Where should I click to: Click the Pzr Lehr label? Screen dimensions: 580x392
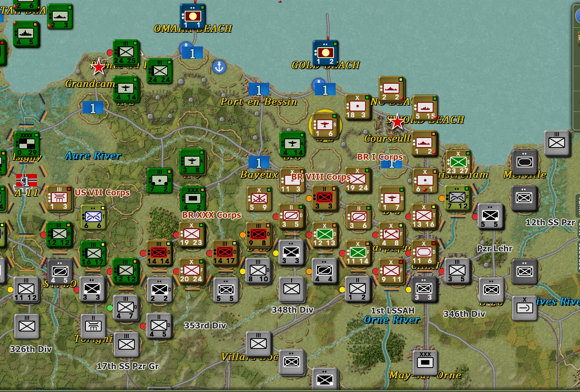pos(495,249)
